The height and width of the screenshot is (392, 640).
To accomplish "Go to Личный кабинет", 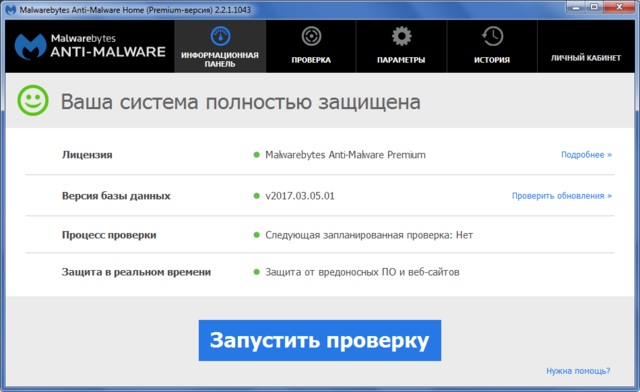I will click(x=586, y=47).
